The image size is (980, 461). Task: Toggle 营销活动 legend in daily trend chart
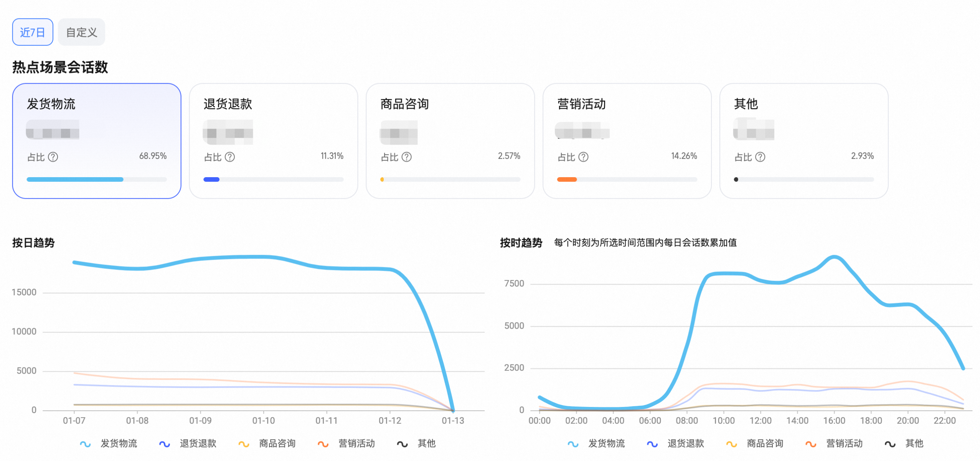(346, 444)
